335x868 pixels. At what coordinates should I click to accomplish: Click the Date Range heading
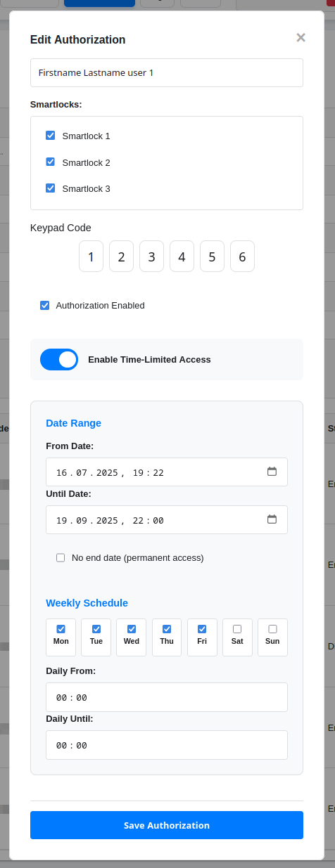pos(73,423)
